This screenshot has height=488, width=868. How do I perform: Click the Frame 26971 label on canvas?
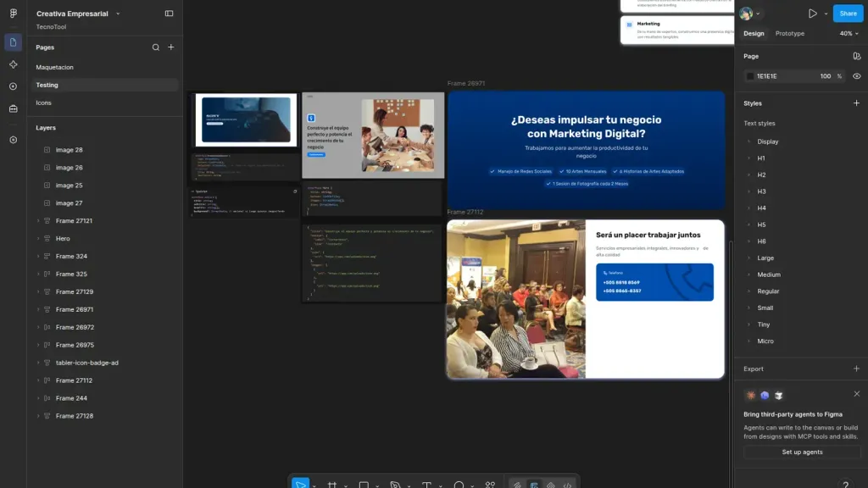click(x=466, y=84)
